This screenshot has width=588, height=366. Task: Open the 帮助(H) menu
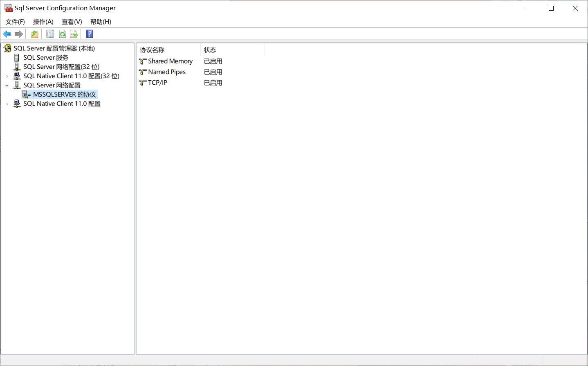[x=101, y=22]
